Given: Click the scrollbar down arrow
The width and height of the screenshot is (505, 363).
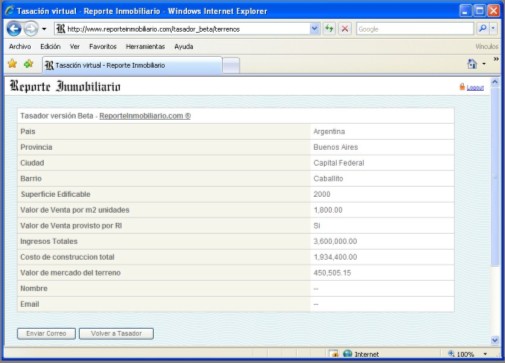Looking at the screenshot, I should click(495, 340).
